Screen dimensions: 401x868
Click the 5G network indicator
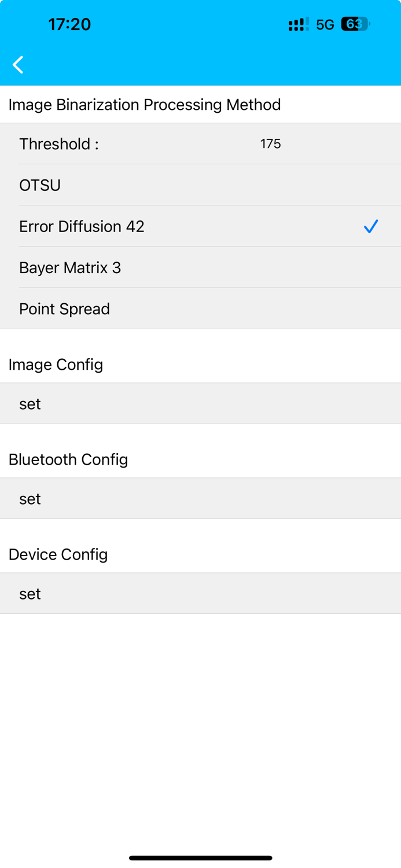(x=325, y=24)
